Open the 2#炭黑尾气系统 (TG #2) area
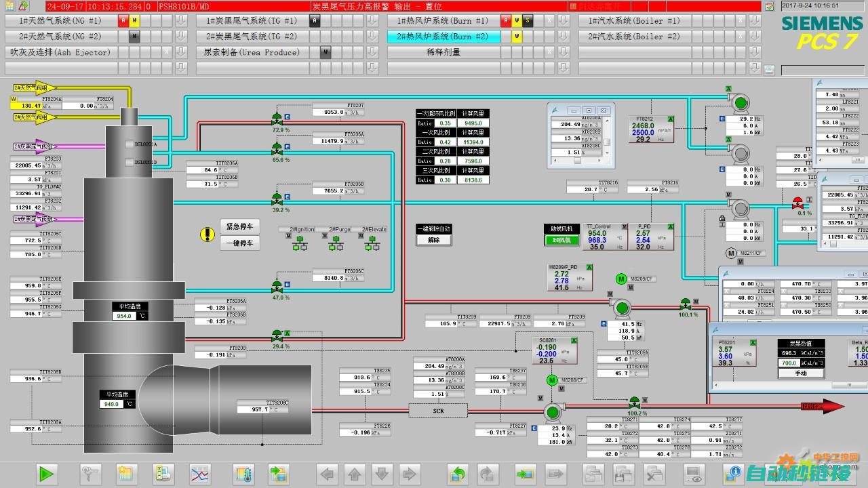This screenshot has height=488, width=868. 252,37
